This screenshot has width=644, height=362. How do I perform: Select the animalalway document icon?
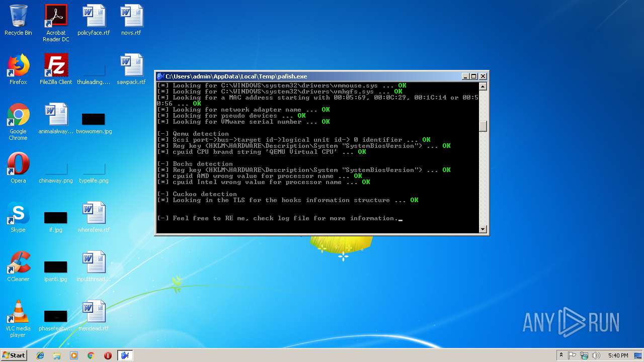coord(56,119)
